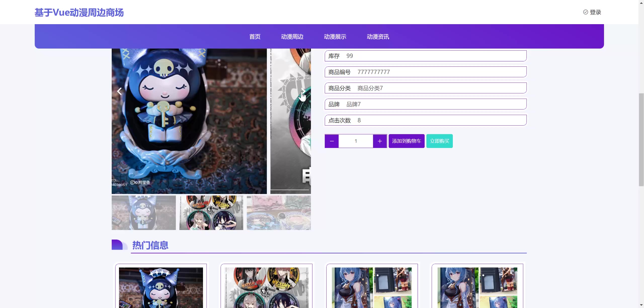
Task: Click the carousel next arrow
Action: [303, 91]
